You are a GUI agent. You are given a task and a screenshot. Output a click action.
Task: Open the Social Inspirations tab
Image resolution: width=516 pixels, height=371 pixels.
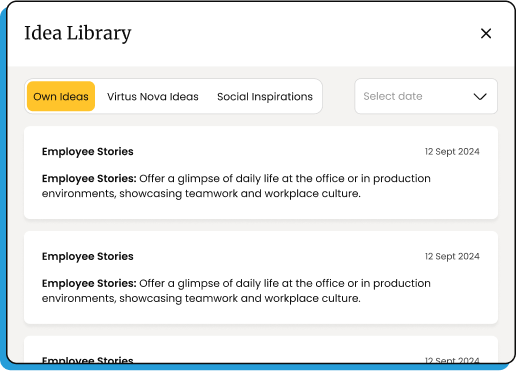click(x=265, y=97)
